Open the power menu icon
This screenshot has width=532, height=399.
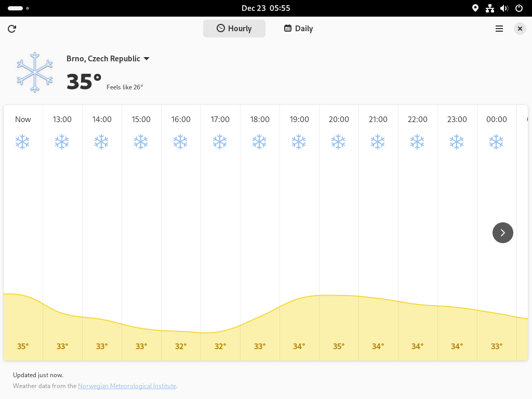click(x=519, y=8)
